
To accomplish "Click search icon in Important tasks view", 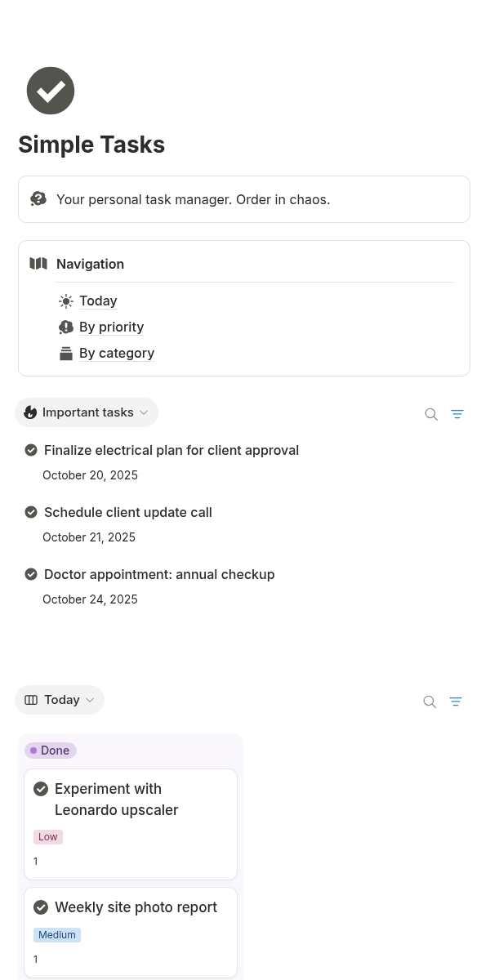I will coord(431,414).
